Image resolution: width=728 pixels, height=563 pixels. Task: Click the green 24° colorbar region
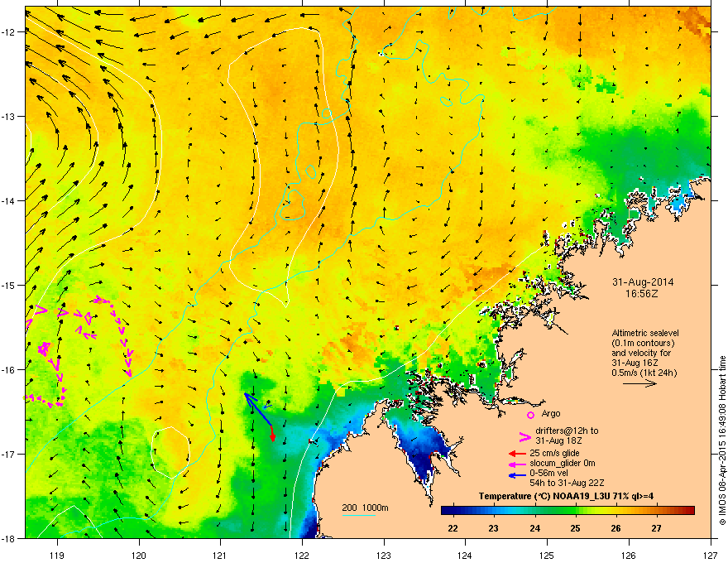pyautogui.click(x=535, y=511)
